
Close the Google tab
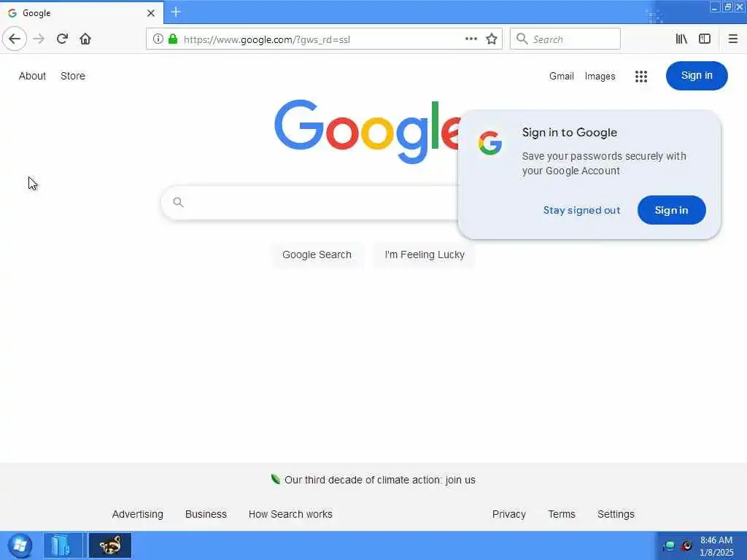pyautogui.click(x=151, y=13)
